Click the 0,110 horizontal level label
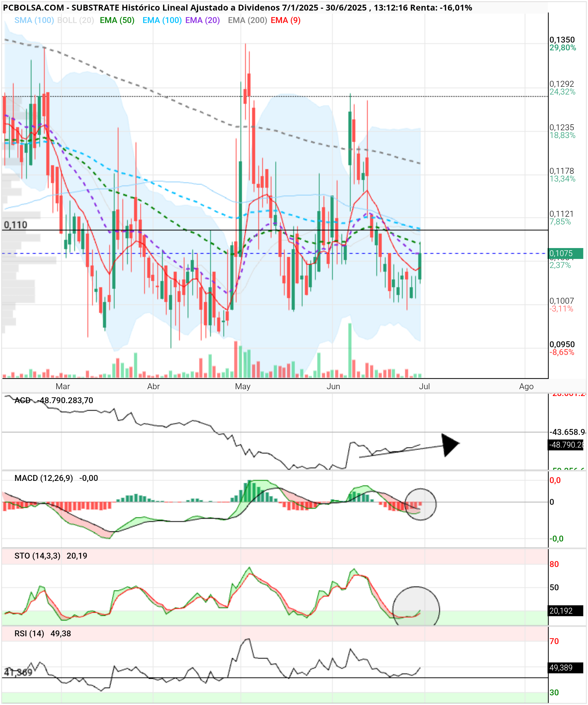The height and width of the screenshot is (705, 588). pyautogui.click(x=16, y=225)
